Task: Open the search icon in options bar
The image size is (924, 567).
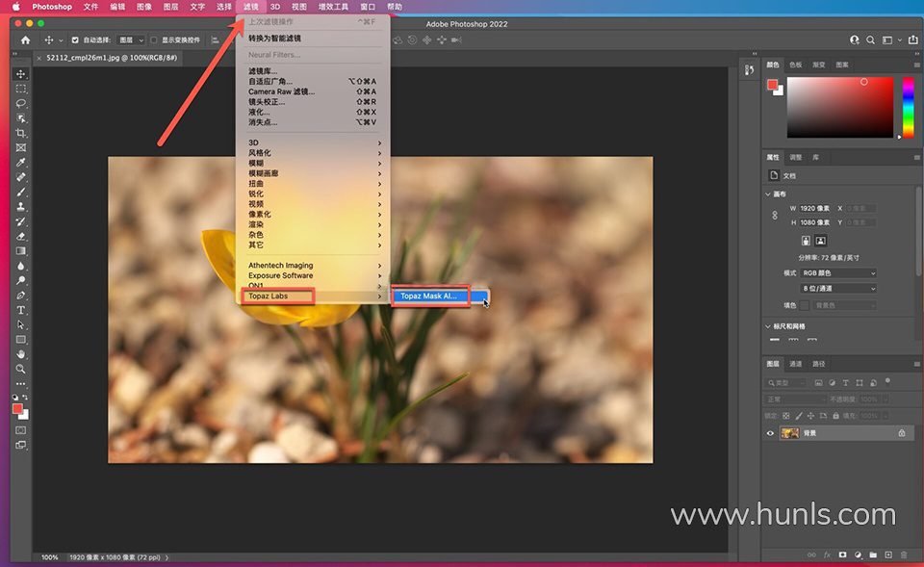Action: [870, 40]
